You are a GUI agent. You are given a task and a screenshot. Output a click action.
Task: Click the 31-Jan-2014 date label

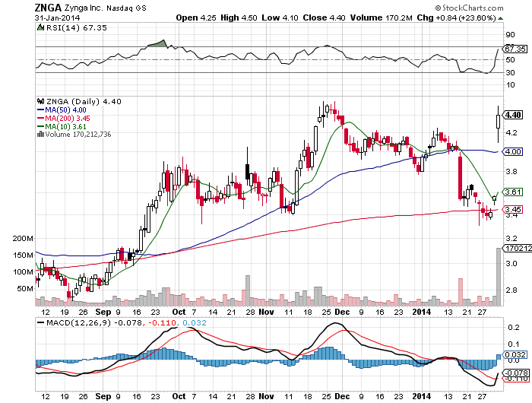[x=57, y=18]
